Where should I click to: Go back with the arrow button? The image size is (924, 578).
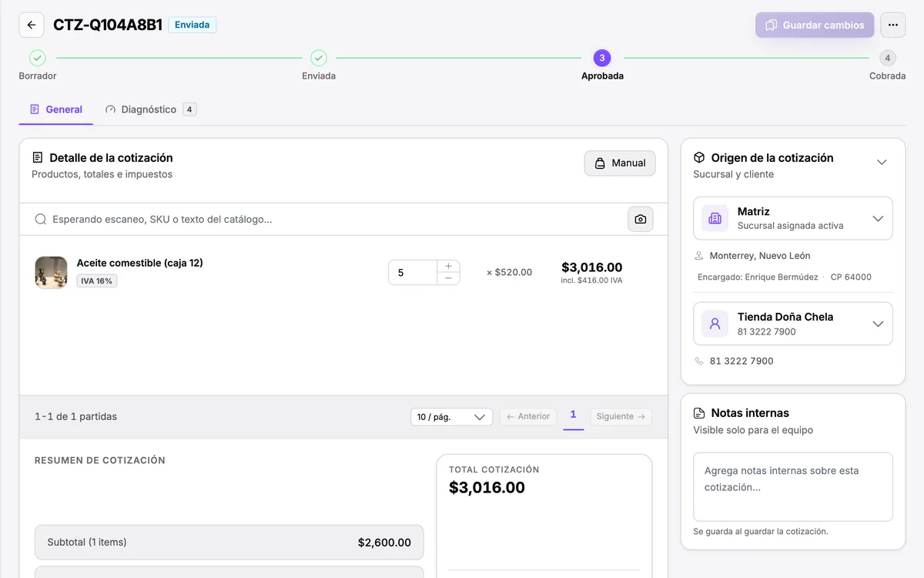click(x=32, y=25)
